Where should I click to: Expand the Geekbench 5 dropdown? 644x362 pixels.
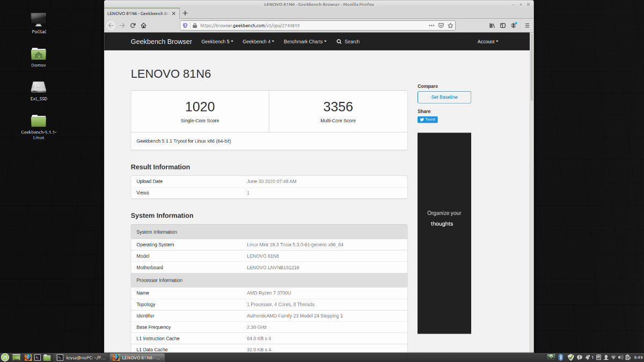[x=217, y=42]
